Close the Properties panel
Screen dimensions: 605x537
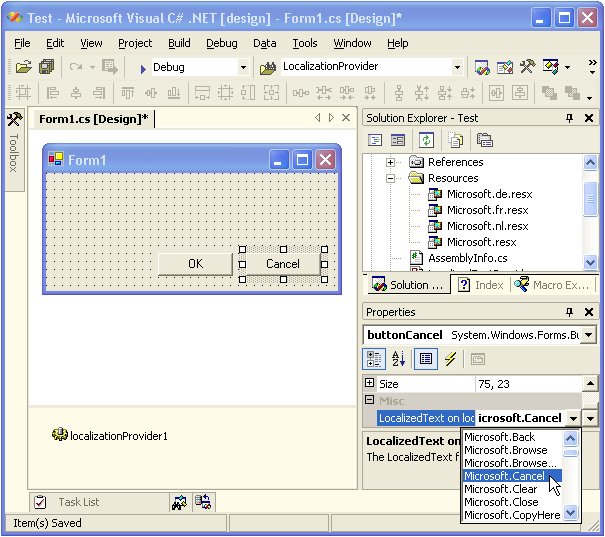(x=589, y=312)
